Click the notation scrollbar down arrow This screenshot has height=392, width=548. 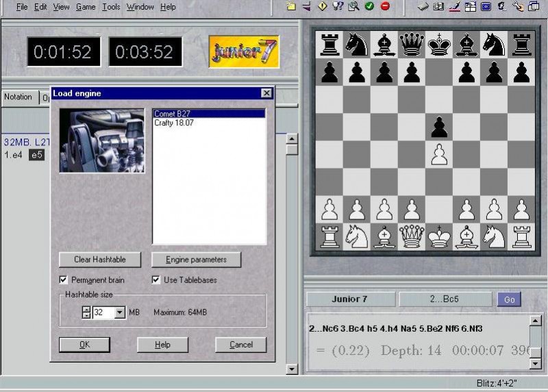[292, 369]
